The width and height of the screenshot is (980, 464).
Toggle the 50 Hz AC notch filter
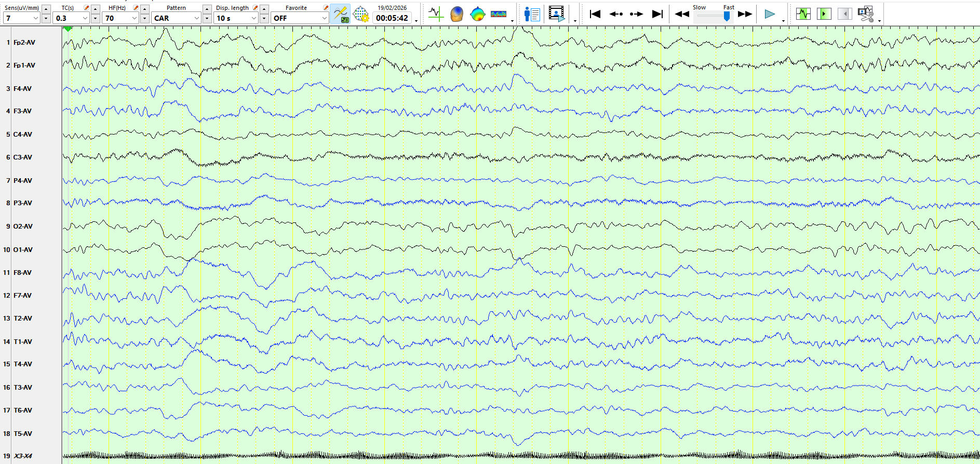pyautogui.click(x=341, y=14)
